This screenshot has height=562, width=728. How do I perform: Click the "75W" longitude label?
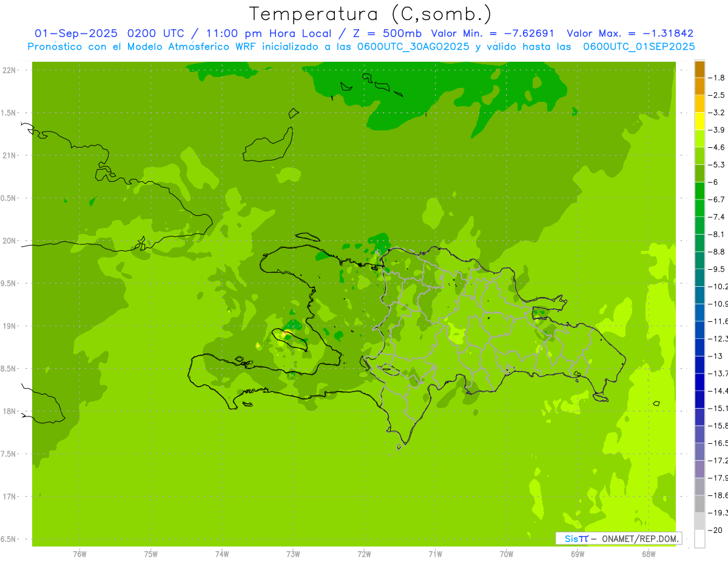click(x=151, y=554)
